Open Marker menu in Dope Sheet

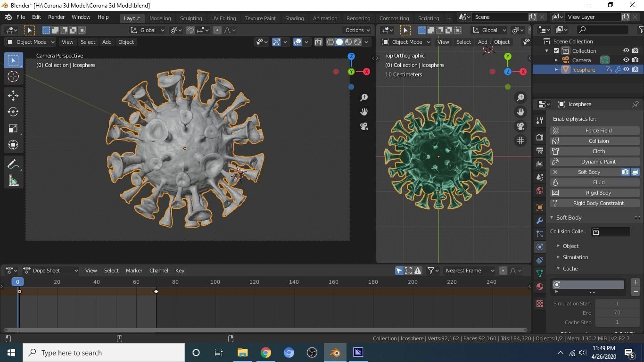point(134,271)
